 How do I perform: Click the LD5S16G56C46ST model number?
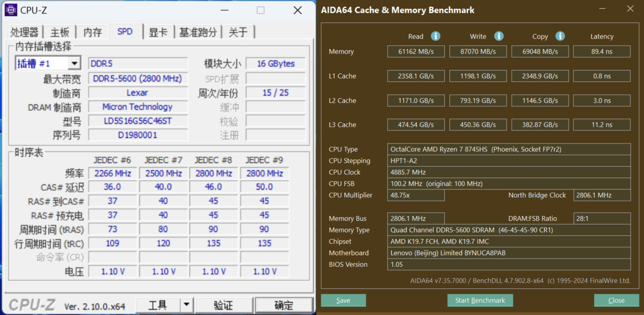tap(138, 121)
